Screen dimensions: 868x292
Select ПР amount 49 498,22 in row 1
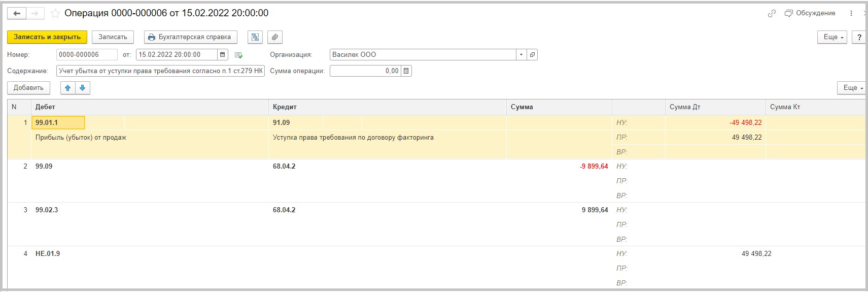point(747,137)
